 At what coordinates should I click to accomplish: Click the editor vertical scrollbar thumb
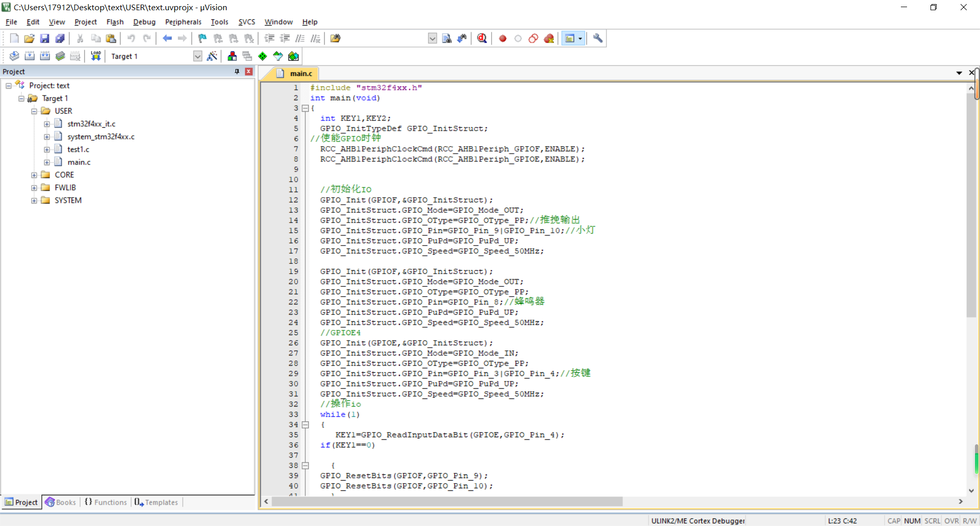tap(971, 204)
